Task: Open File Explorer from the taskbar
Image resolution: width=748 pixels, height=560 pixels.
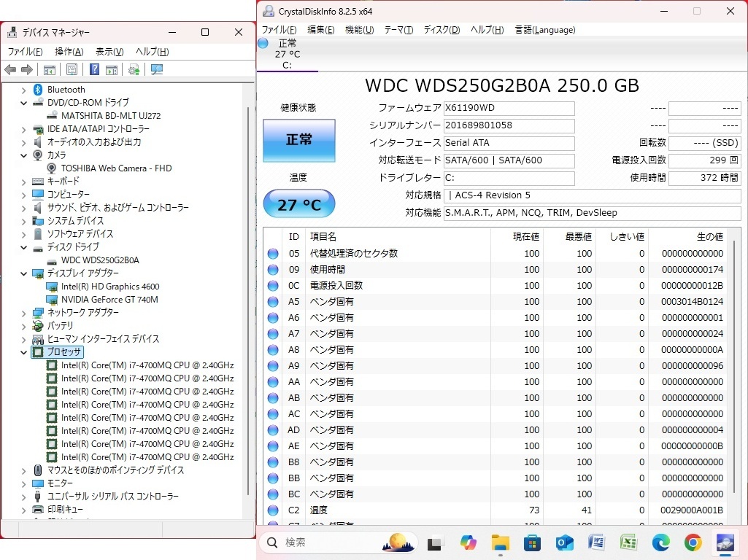Action: pyautogui.click(x=501, y=542)
